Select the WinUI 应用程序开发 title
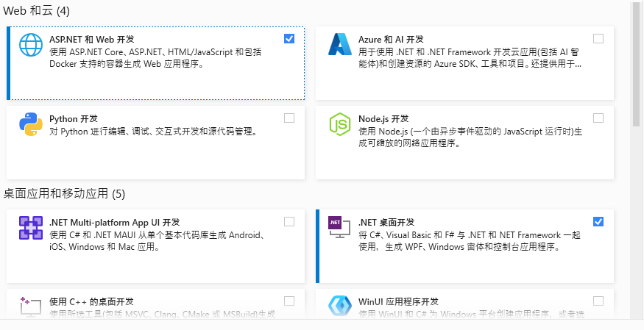The image size is (644, 330). coord(398,302)
